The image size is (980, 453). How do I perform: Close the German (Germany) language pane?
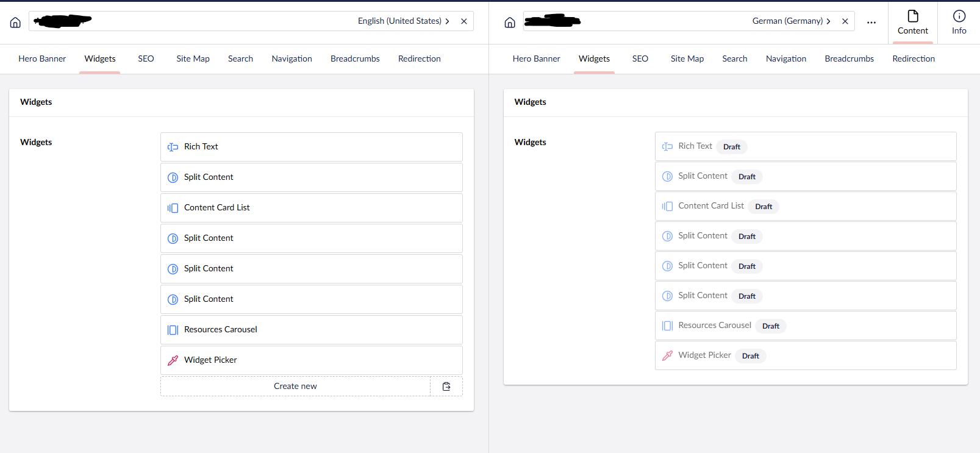coord(845,21)
